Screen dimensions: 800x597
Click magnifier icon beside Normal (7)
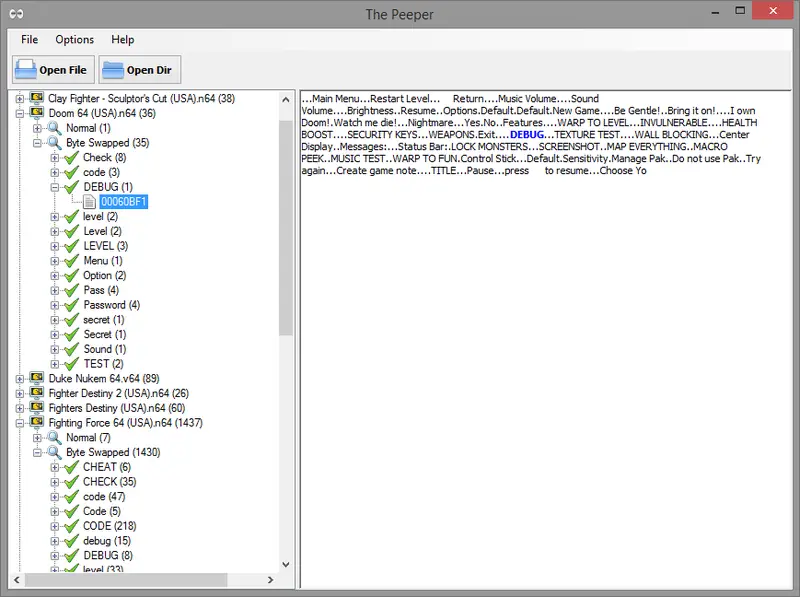(x=55, y=437)
